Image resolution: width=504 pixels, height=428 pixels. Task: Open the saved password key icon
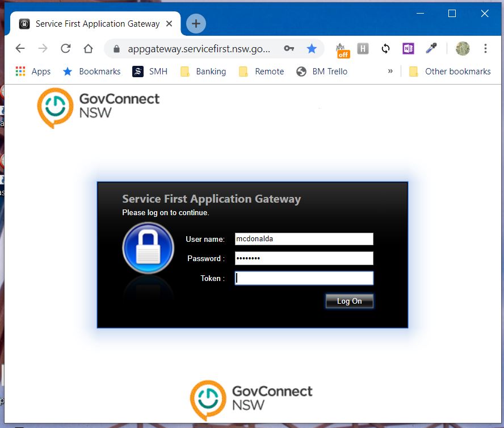(x=289, y=49)
